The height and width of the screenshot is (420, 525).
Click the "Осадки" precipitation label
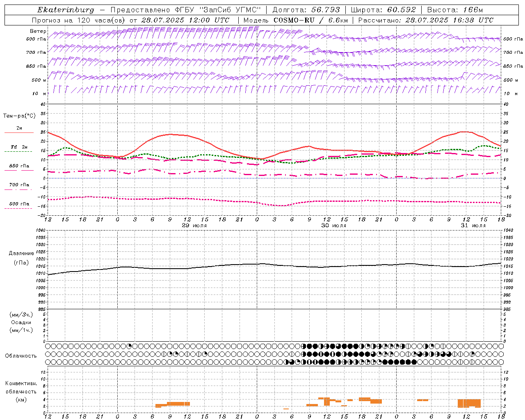[x=21, y=322]
